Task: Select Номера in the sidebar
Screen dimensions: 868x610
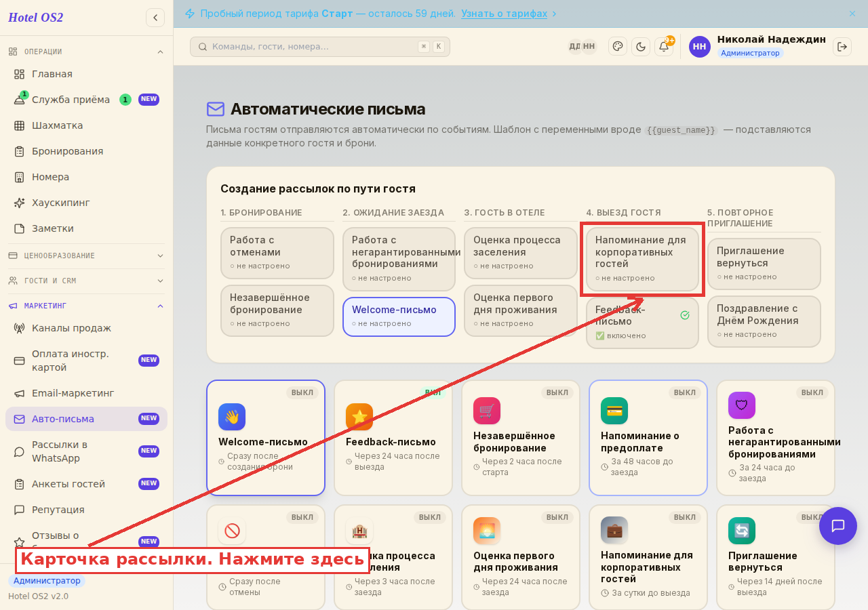Action: pyautogui.click(x=86, y=177)
